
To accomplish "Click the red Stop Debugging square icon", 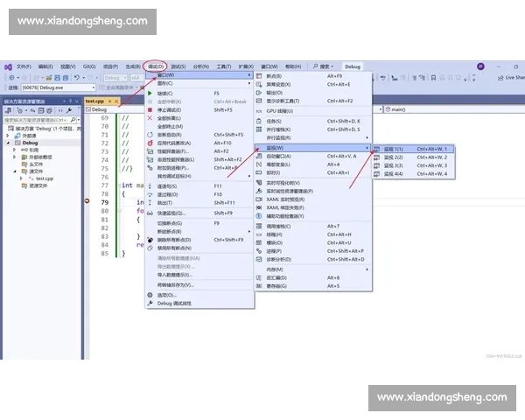I will click(150, 110).
